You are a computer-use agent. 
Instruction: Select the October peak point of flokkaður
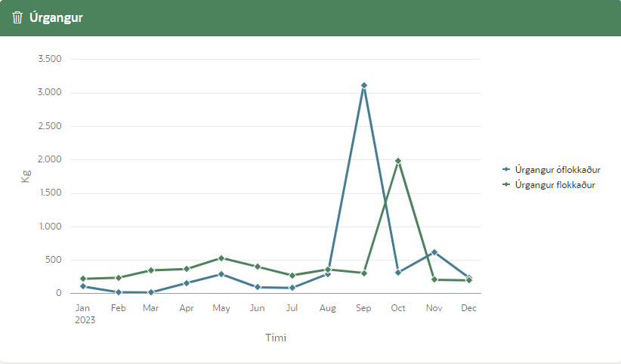[x=398, y=161]
